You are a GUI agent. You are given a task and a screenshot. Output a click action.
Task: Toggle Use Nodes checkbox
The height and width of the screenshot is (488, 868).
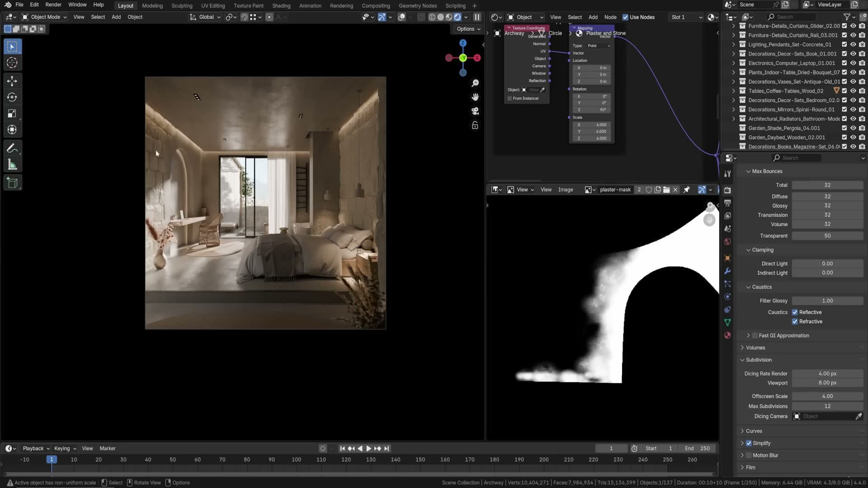click(x=625, y=17)
